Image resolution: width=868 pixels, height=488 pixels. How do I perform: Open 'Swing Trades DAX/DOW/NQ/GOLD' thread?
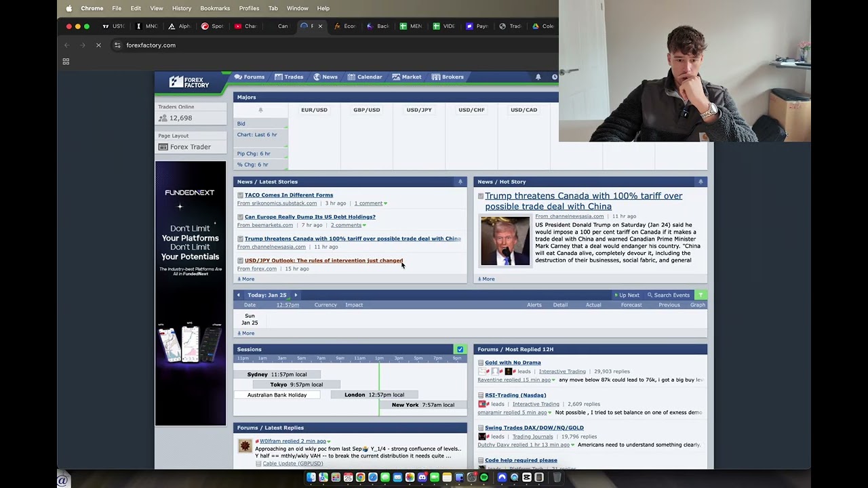[x=534, y=428]
